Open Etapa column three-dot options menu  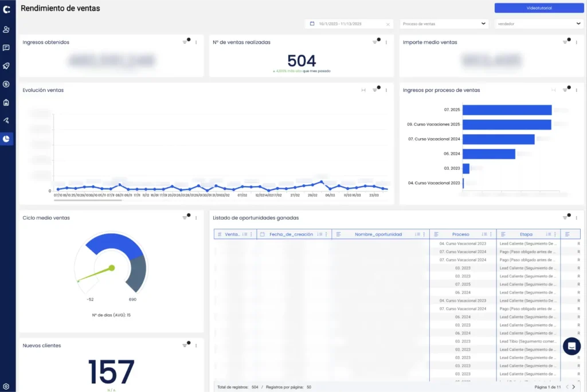coord(555,234)
